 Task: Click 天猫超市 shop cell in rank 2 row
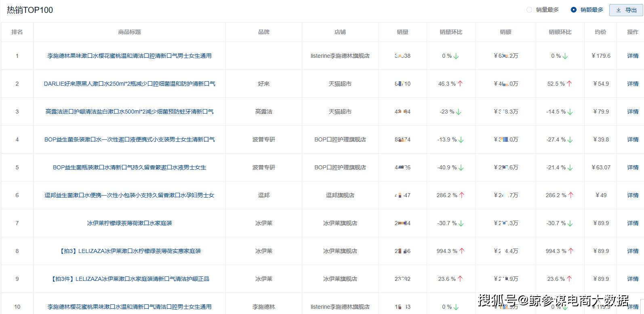pos(340,84)
